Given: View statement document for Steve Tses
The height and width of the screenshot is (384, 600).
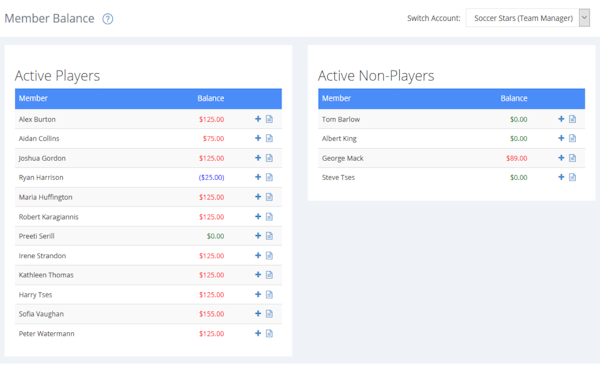Looking at the screenshot, I should click(572, 177).
